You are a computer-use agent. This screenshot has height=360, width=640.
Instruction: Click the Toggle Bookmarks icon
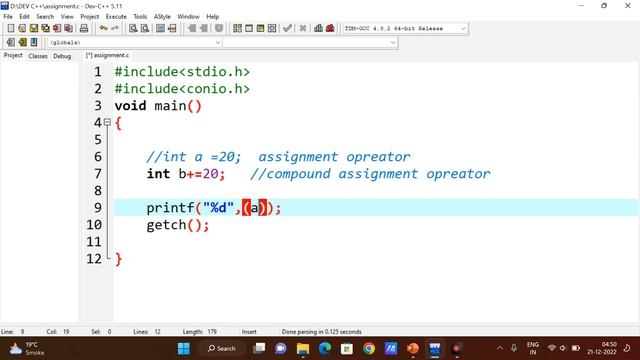(22, 42)
